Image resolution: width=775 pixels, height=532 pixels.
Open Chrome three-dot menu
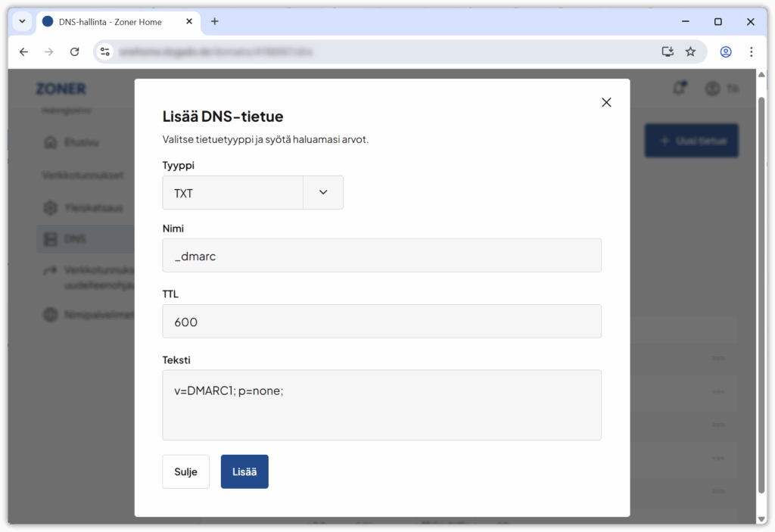click(x=751, y=52)
